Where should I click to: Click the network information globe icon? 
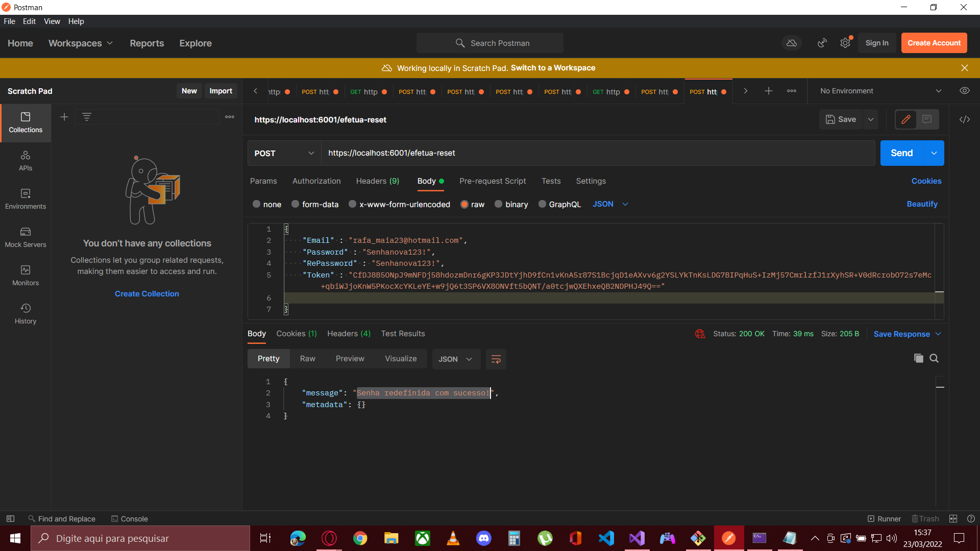pos(700,334)
